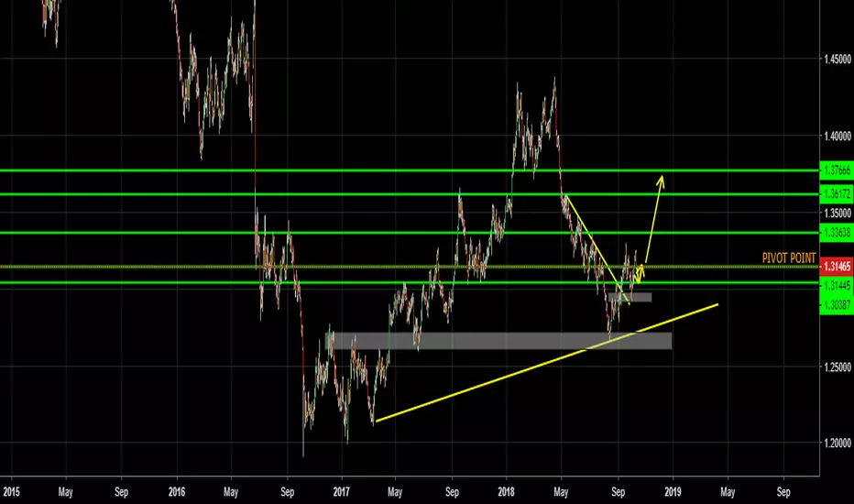Viewport: 854px width, 504px height.
Task: Click the 1.20000 price axis value
Action: 838,444
